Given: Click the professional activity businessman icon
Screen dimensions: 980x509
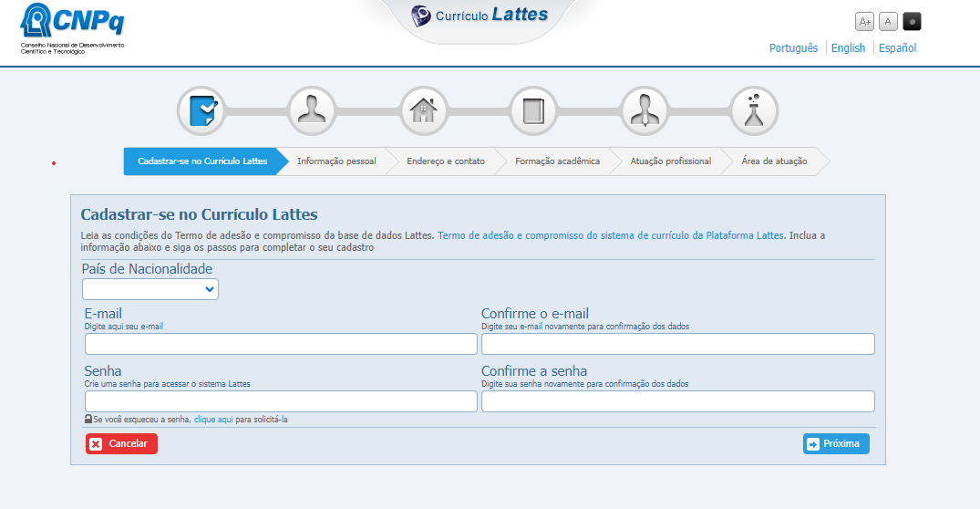Looking at the screenshot, I should [x=645, y=110].
